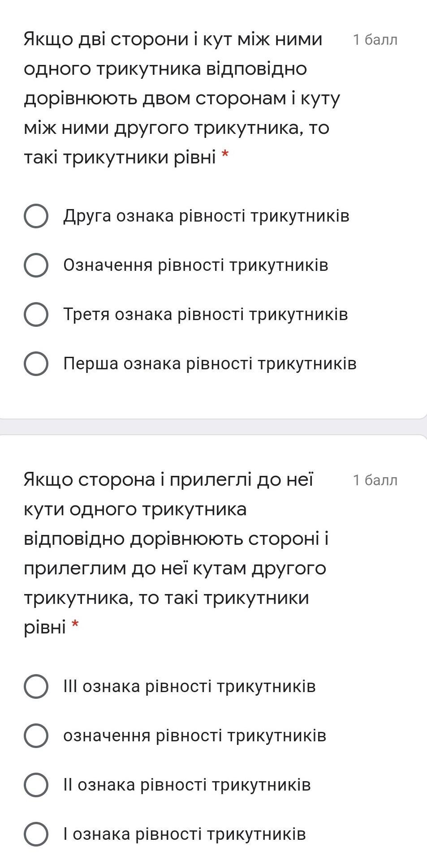The width and height of the screenshot is (427, 868).
Task: Click the red asterisk after the word 'рівні' alone
Action: (x=75, y=624)
